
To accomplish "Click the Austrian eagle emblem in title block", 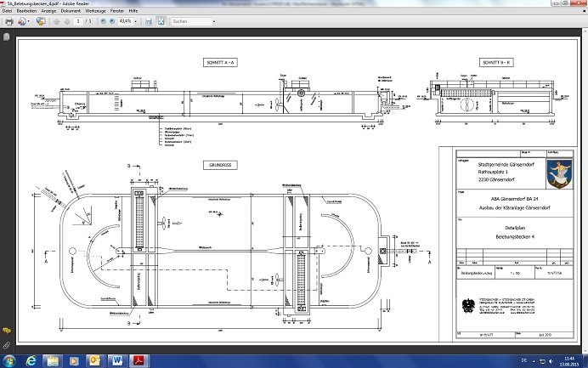I will (468, 306).
